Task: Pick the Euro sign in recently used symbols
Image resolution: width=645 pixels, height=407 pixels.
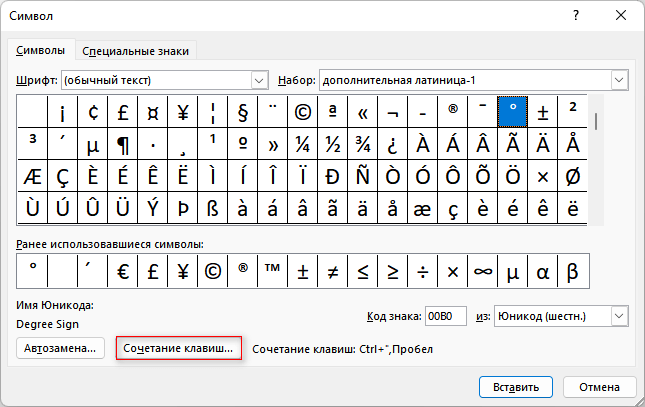Action: (122, 270)
